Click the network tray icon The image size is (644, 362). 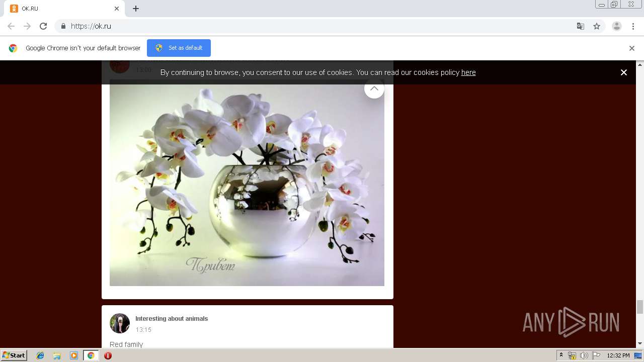pyautogui.click(x=572, y=355)
